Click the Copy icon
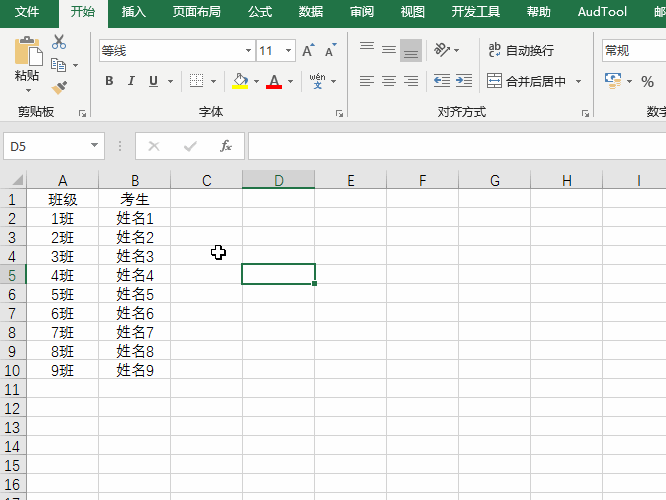Image resolution: width=666 pixels, height=500 pixels. pos(59,65)
